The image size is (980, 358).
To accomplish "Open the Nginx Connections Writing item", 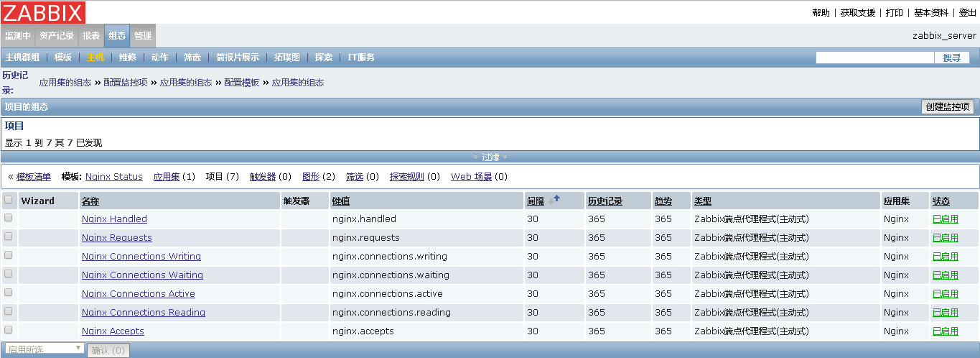I will 141,256.
